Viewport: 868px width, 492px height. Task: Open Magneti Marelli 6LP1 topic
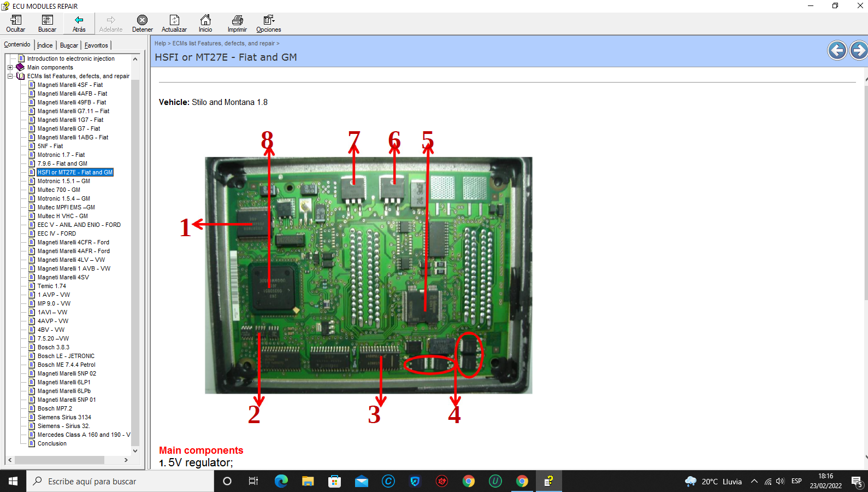point(64,382)
